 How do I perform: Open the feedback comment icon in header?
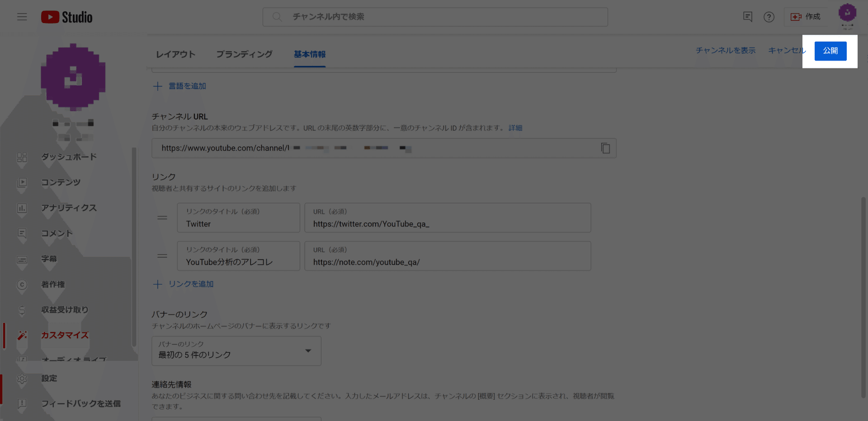coord(748,17)
